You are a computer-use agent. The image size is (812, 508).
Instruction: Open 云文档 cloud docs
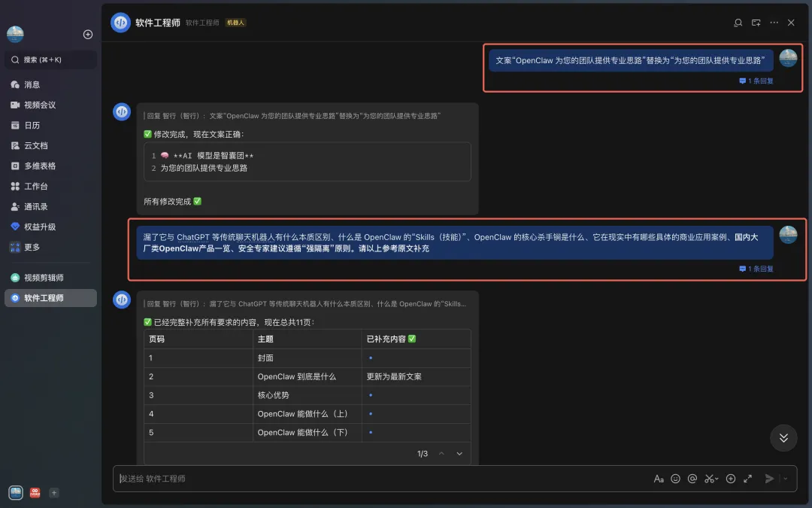51,146
